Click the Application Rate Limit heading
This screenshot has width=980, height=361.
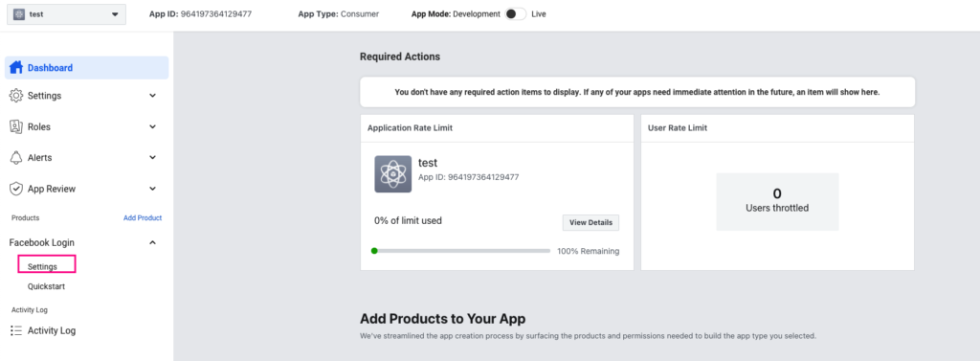410,127
